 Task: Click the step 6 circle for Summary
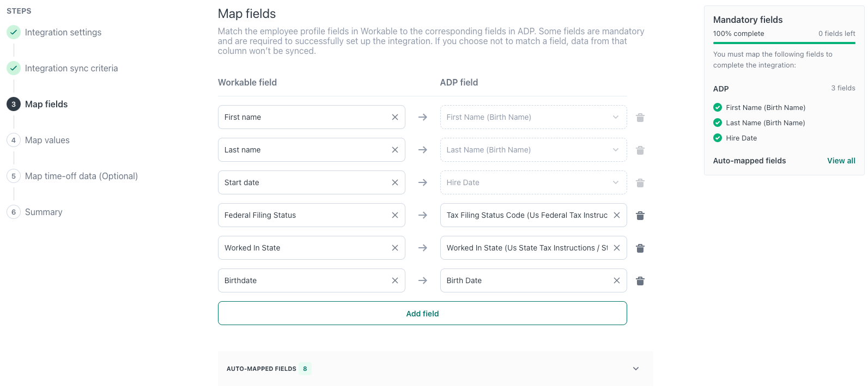pos(14,212)
